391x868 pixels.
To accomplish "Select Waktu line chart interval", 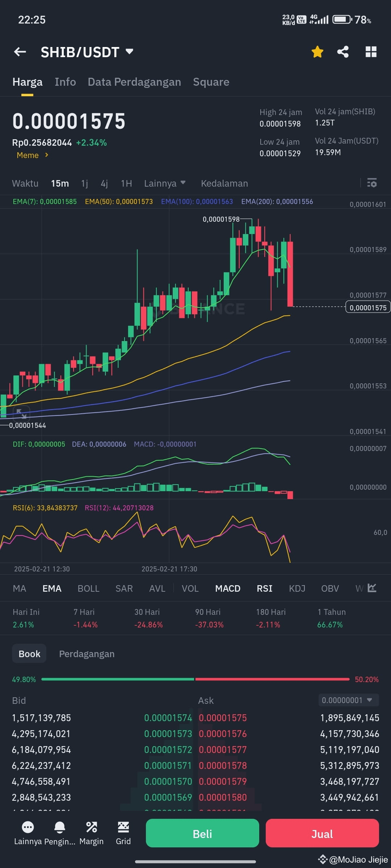I will [x=25, y=183].
